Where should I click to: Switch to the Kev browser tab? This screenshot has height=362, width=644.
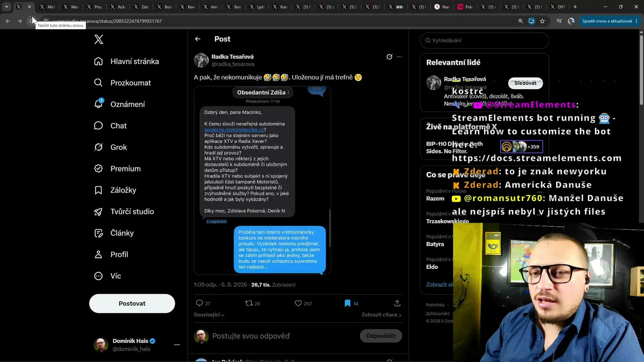pyautogui.click(x=187, y=7)
